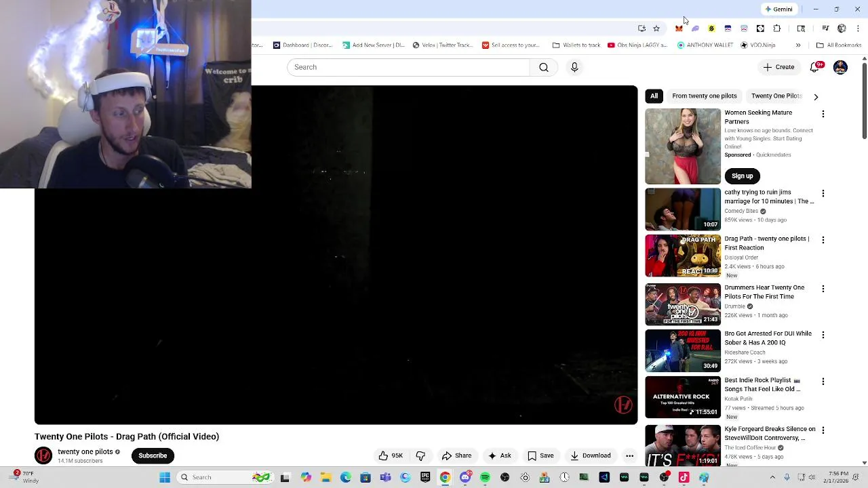Select From twenty one pilots chip
Viewport: 868px width, 488px height.
point(704,96)
